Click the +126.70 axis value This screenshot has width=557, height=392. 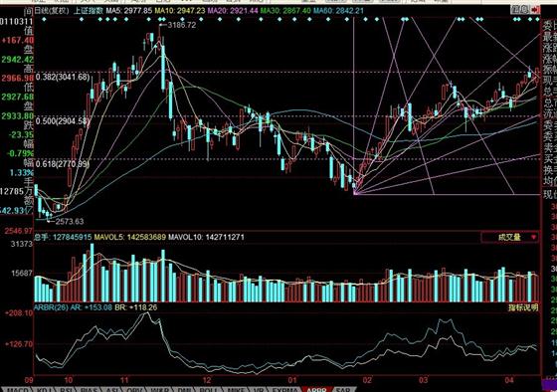tap(19, 344)
